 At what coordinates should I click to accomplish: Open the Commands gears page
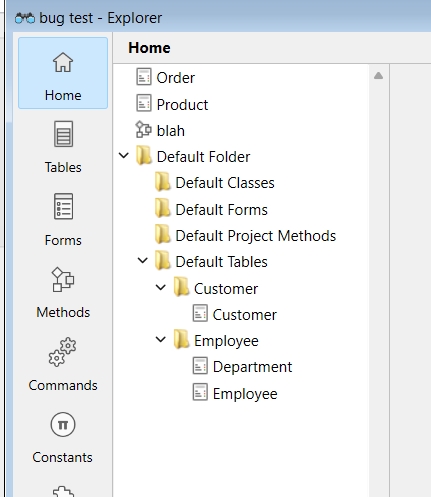[63, 365]
